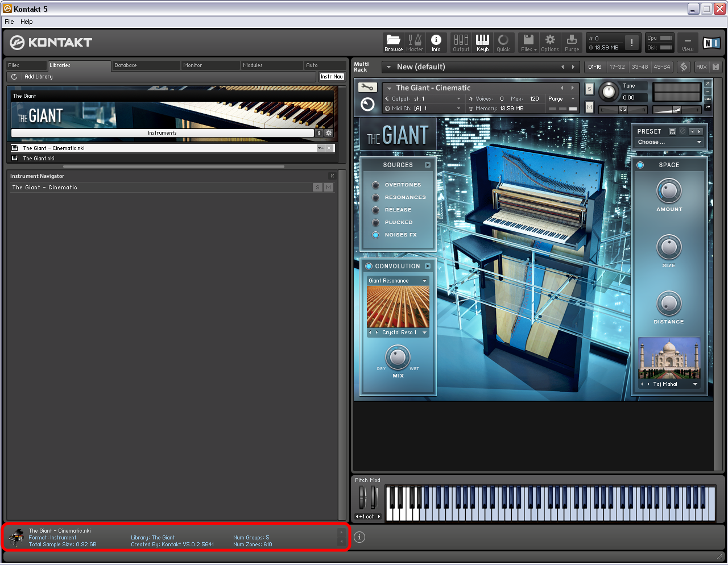Enable the Release source
Screen dimensions: 728x565
click(x=375, y=210)
